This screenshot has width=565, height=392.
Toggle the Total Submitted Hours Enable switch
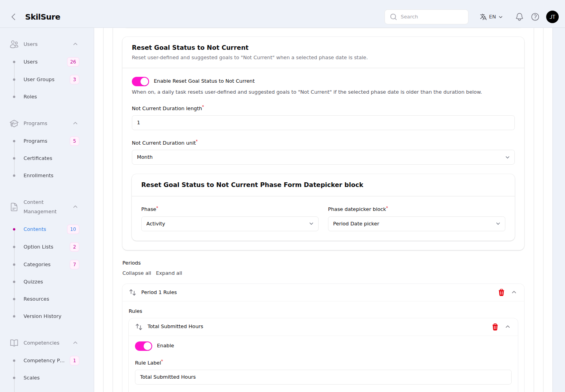pyautogui.click(x=144, y=346)
